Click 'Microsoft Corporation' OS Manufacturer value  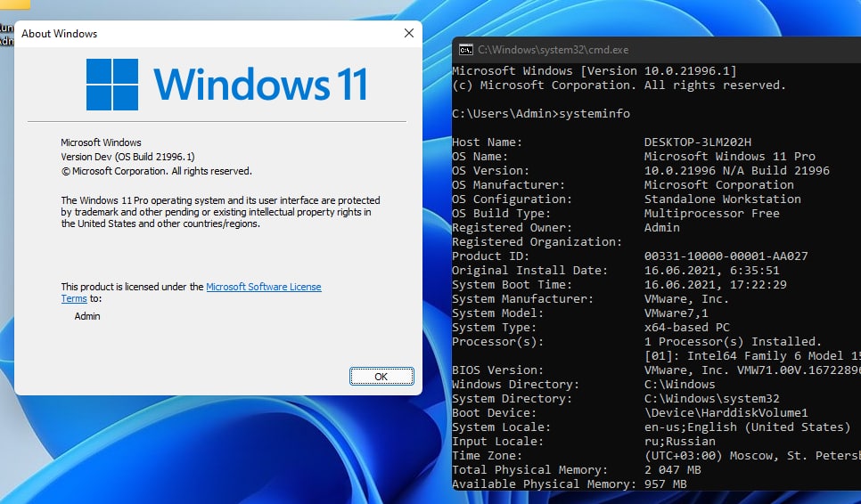[718, 185]
